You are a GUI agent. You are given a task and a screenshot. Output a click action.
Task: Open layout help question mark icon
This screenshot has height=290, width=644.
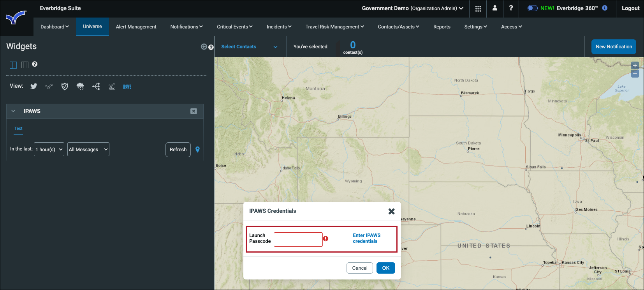(x=35, y=64)
